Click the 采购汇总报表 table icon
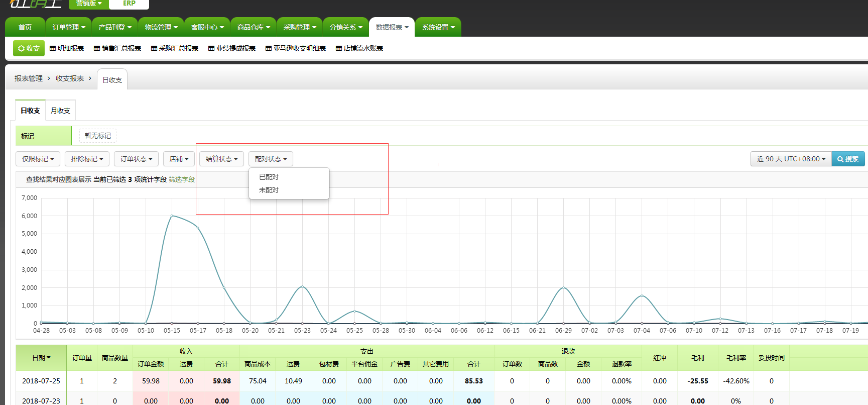This screenshot has height=405, width=868. tap(154, 48)
